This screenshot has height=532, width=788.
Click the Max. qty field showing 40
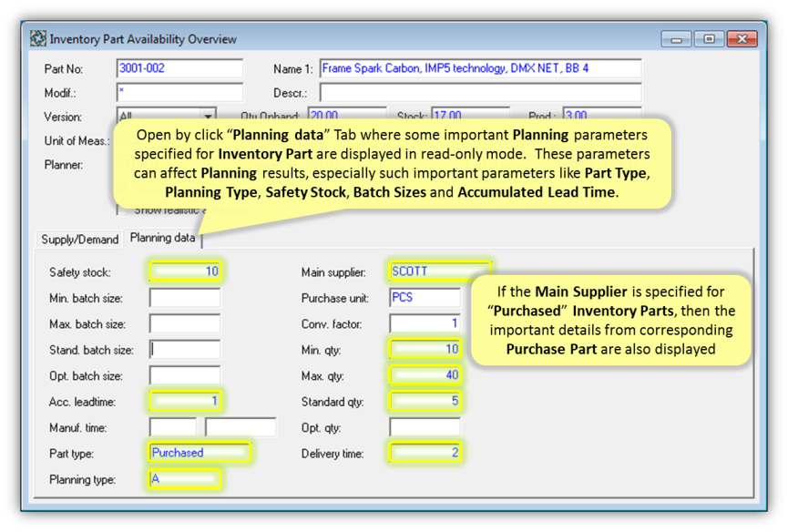coord(425,375)
